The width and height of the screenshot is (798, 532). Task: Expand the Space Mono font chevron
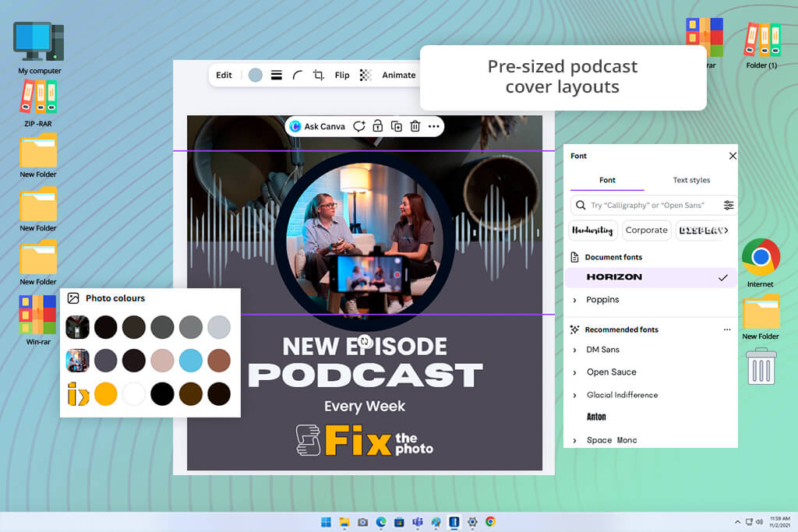[x=574, y=440]
